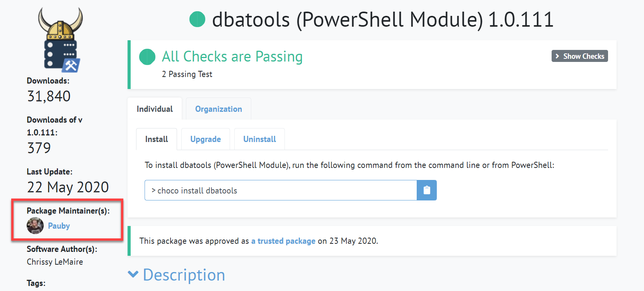Expand the 2 Passing Test details

[x=187, y=74]
